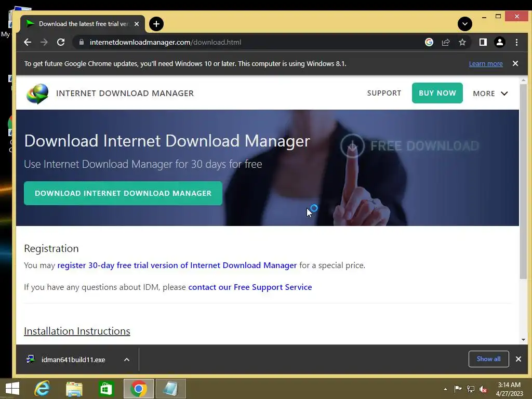Click the Google icon in address bar
Image resolution: width=532 pixels, height=399 pixels.
pos(429,42)
